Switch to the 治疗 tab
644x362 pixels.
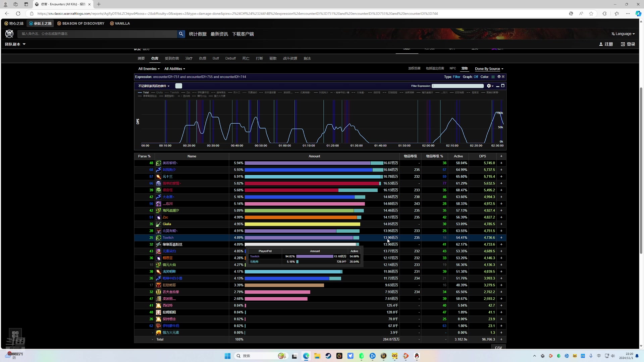[x=189, y=58]
